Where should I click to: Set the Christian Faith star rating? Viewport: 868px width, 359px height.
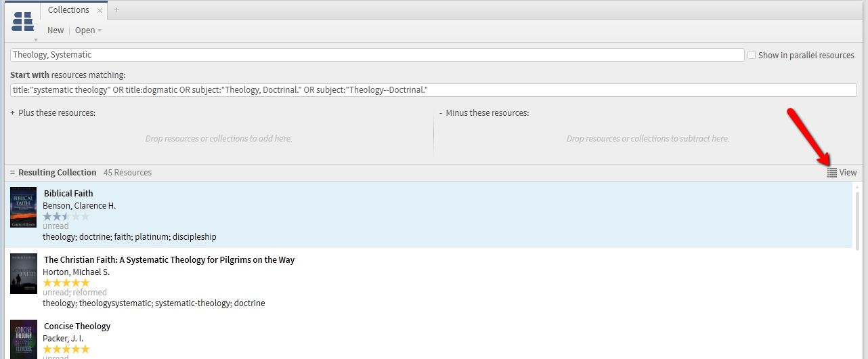(x=66, y=282)
